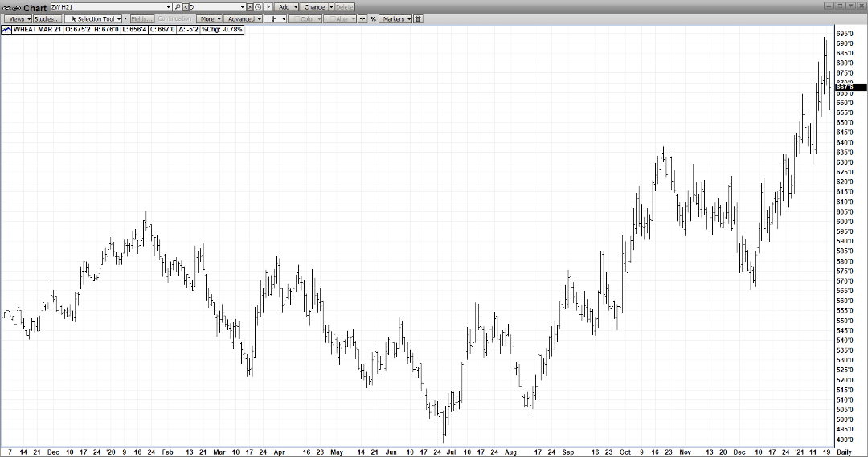Open the clock time settings icon
Image resolution: width=868 pixels, height=458 pixels.
258,7
